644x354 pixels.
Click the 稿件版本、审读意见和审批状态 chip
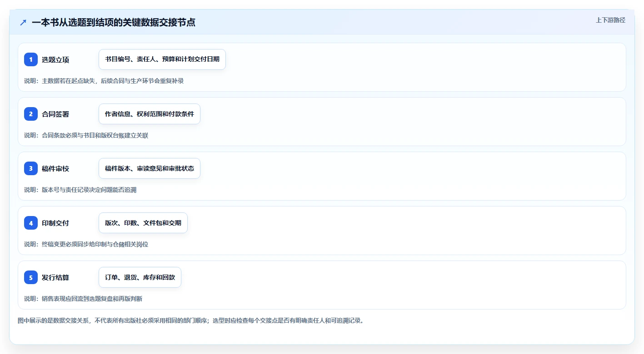click(x=150, y=168)
